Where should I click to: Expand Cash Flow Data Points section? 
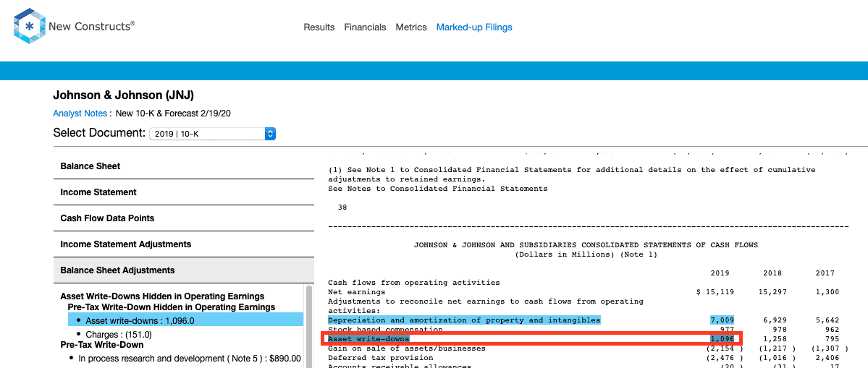[x=184, y=218]
